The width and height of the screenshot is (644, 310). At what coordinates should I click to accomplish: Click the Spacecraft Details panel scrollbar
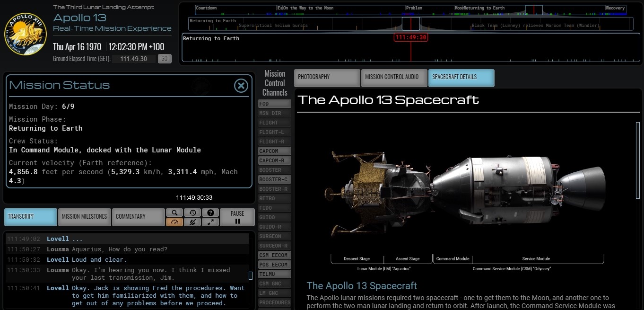coord(637,160)
